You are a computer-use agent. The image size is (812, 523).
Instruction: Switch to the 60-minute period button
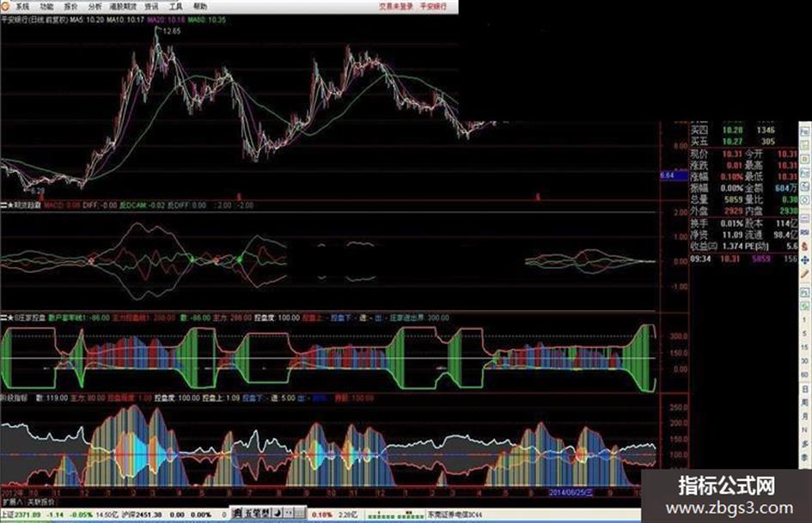[805, 374]
